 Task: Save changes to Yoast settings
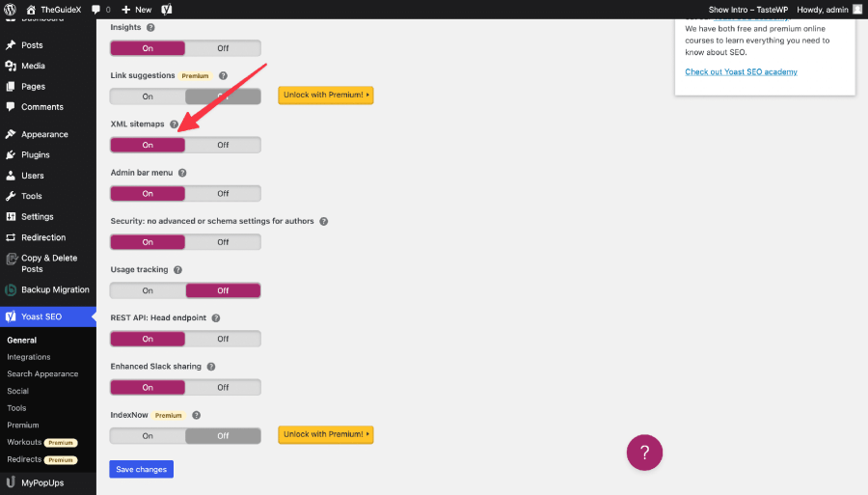point(141,469)
